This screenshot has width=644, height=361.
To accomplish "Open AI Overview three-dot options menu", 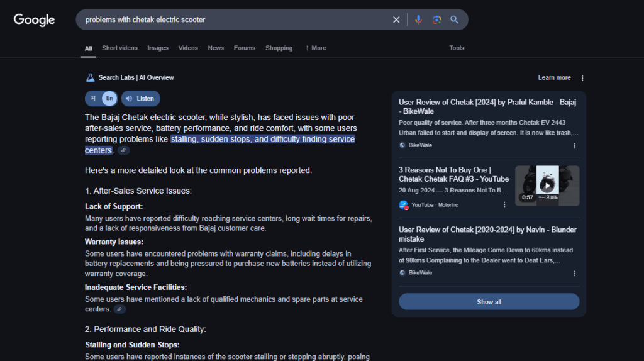I will 582,78.
